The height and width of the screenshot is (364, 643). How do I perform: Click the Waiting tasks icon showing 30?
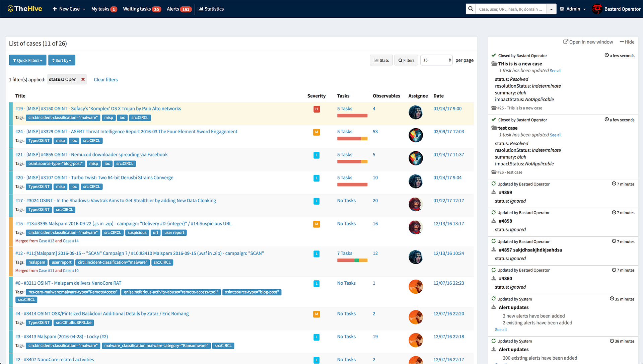[x=142, y=9]
